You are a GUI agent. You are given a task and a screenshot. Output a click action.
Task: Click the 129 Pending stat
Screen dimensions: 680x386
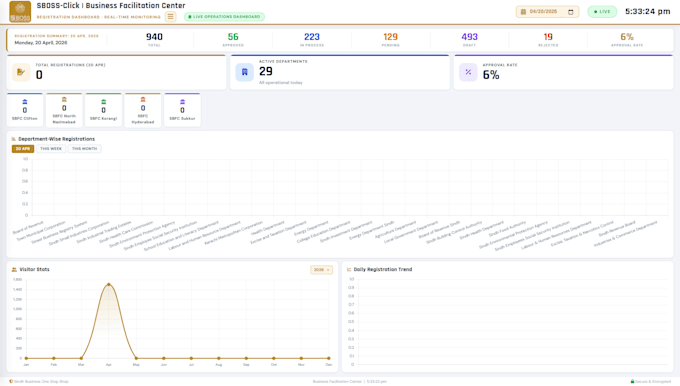390,39
